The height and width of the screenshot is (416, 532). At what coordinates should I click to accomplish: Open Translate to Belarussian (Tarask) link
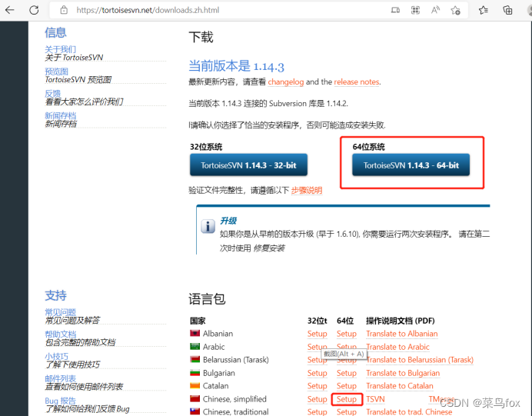pyautogui.click(x=420, y=360)
